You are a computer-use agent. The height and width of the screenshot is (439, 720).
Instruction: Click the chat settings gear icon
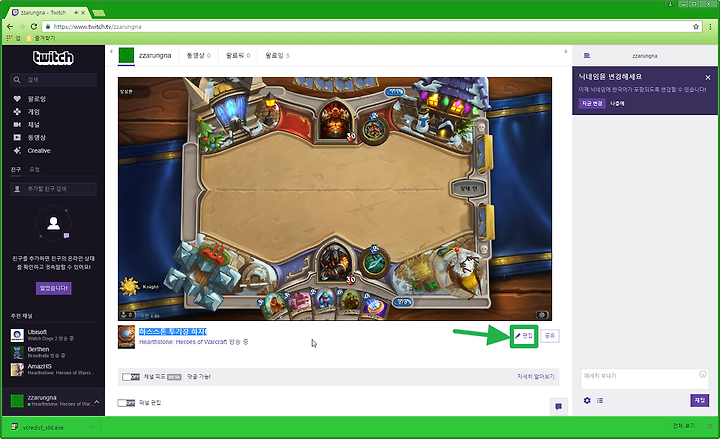click(x=587, y=400)
